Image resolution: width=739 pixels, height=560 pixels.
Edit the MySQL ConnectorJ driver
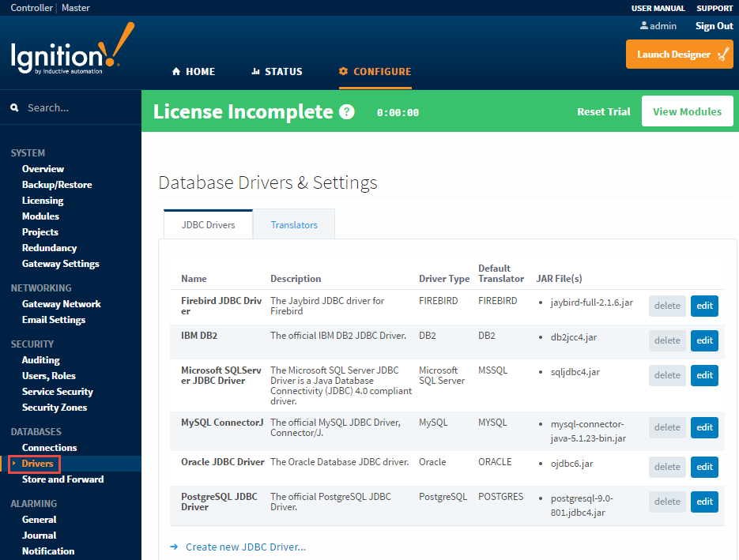click(704, 427)
